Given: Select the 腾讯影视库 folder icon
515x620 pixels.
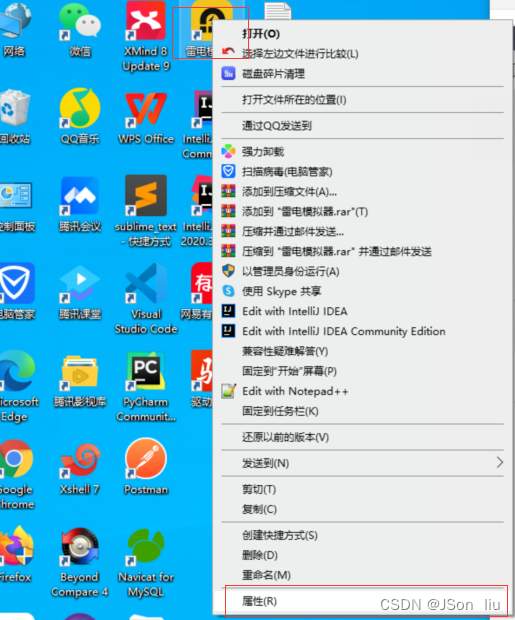Looking at the screenshot, I should 80,372.
